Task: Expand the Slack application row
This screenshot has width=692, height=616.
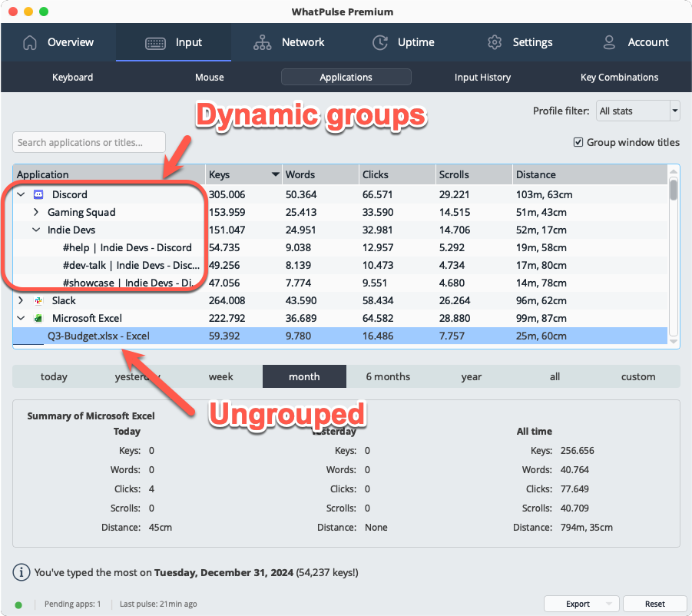Action: (21, 300)
